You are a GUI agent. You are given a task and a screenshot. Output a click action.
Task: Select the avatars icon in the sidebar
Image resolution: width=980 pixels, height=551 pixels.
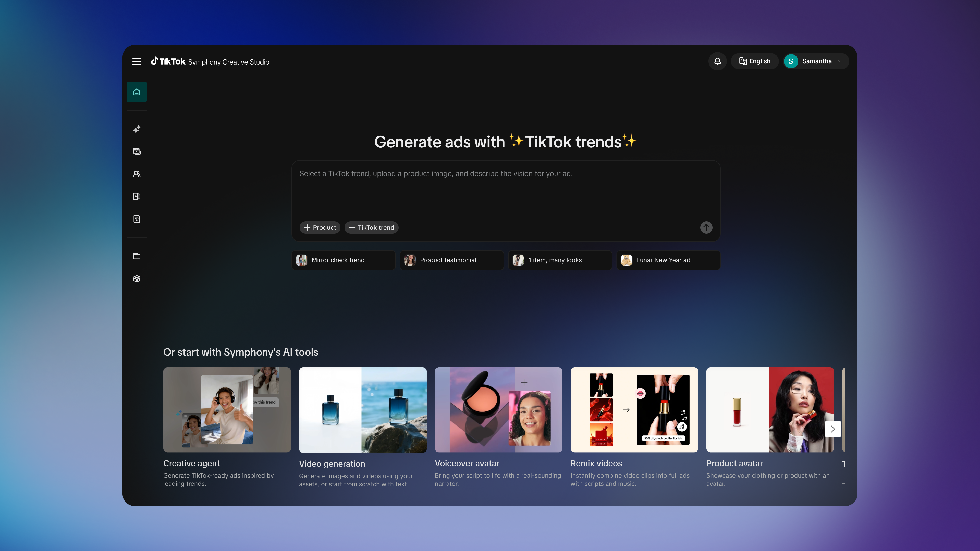(137, 174)
